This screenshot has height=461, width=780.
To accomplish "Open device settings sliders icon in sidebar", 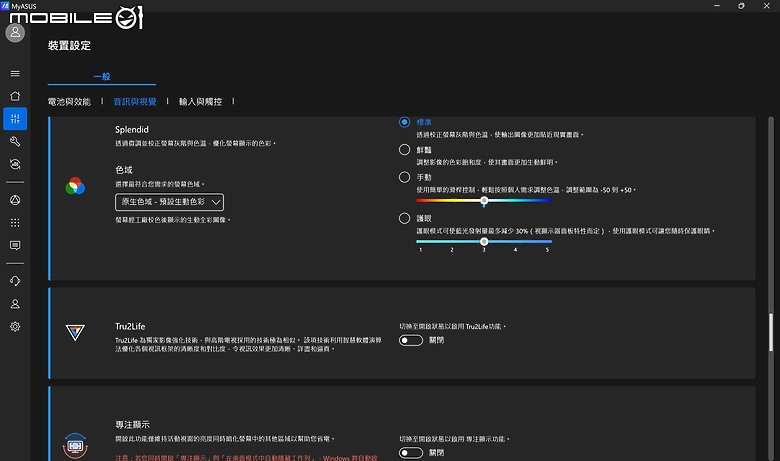I will point(15,119).
